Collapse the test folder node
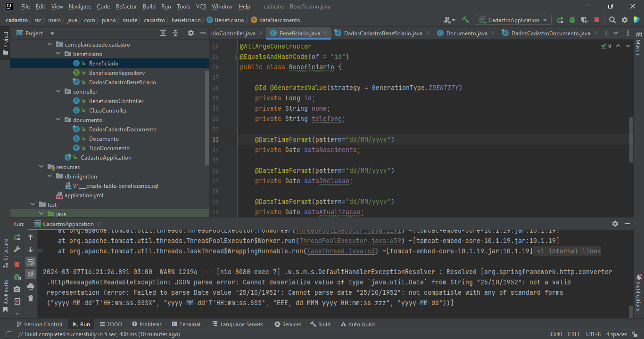Image resolution: width=644 pixels, height=339 pixels. click(33, 205)
